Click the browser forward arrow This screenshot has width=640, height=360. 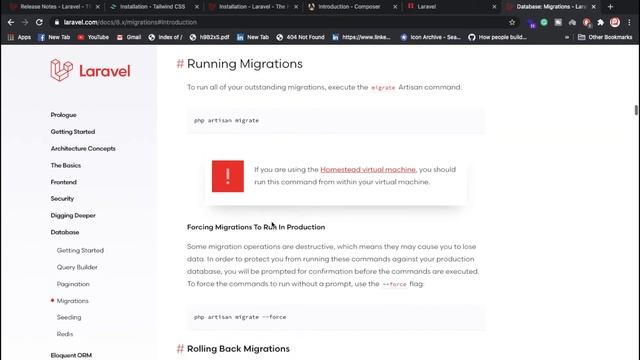click(x=25, y=22)
